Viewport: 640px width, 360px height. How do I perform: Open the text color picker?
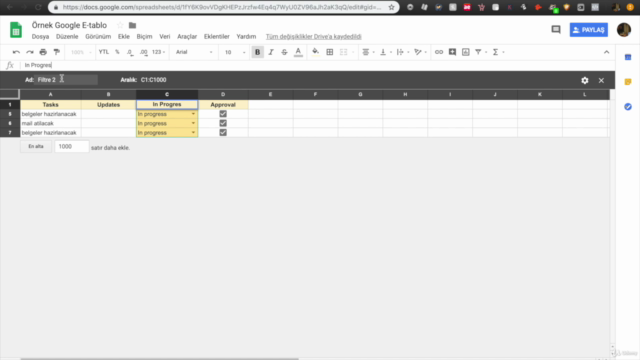coord(298,52)
